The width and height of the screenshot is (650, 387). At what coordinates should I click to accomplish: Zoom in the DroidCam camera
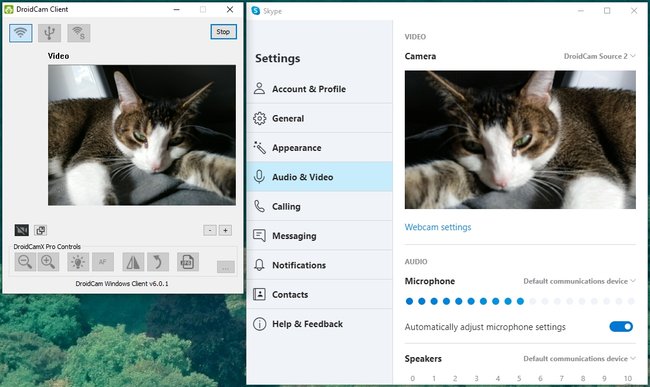pyautogui.click(x=48, y=262)
